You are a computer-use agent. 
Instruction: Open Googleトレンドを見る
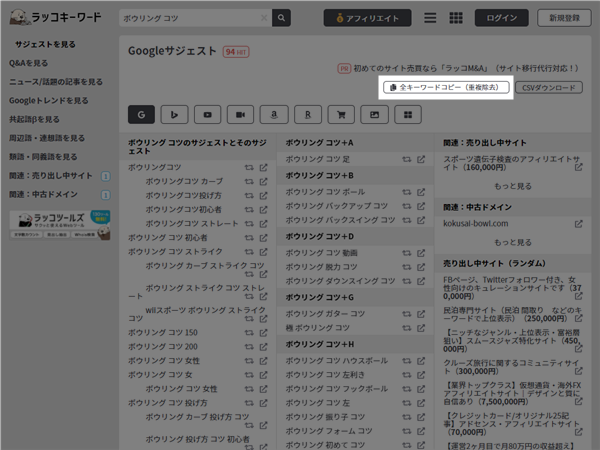(x=49, y=101)
